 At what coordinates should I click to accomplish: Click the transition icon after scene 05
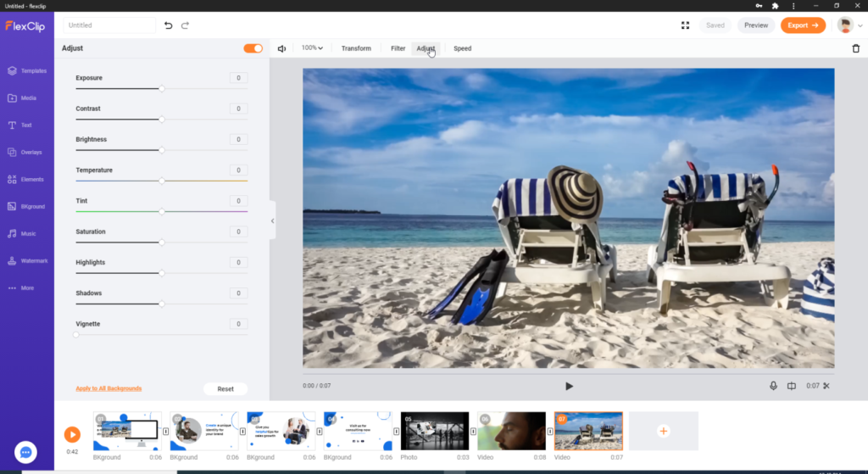473,432
